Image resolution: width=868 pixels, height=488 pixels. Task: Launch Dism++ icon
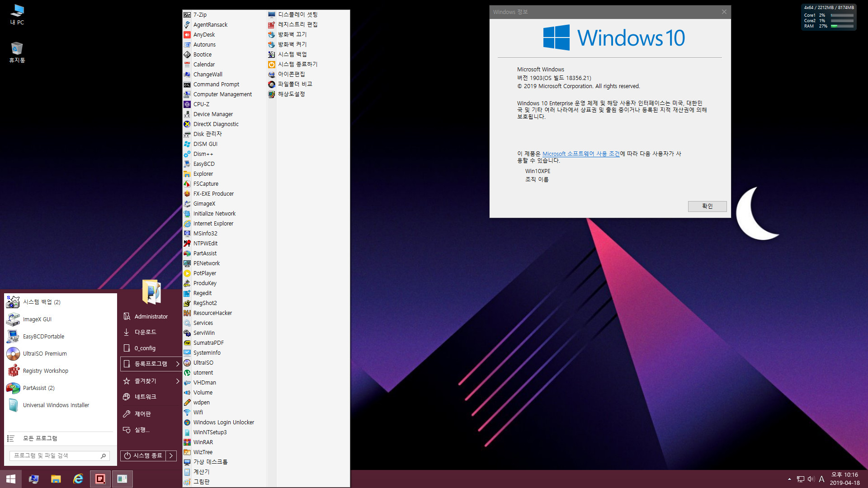(x=187, y=154)
